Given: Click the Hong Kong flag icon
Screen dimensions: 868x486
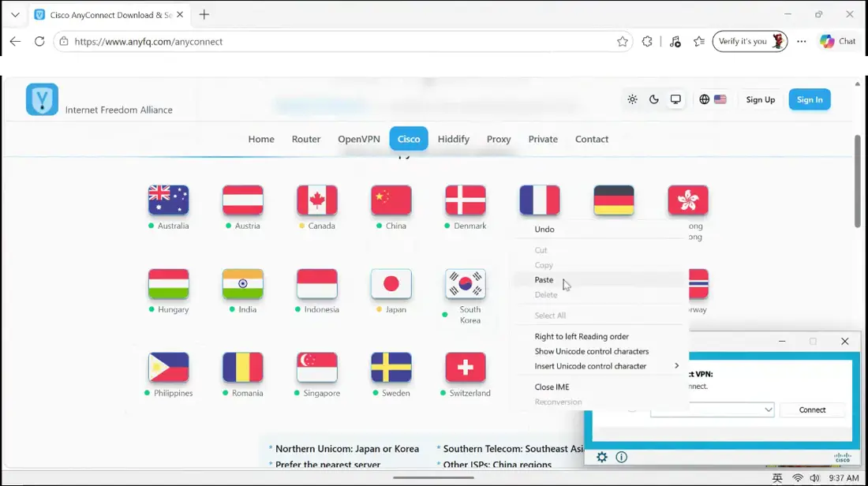Looking at the screenshot, I should point(688,200).
